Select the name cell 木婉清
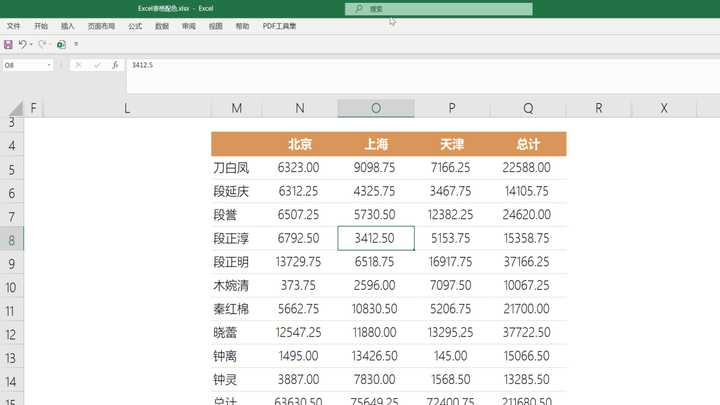 pos(236,285)
